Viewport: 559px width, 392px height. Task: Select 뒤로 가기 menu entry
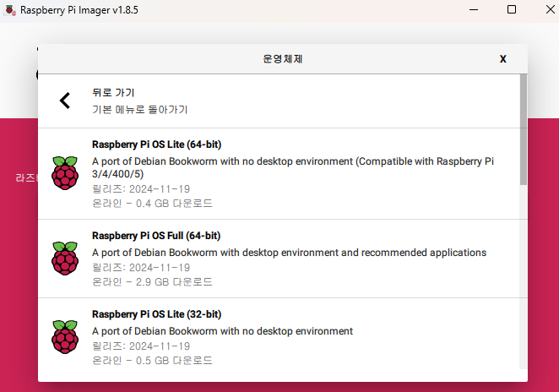[x=279, y=101]
